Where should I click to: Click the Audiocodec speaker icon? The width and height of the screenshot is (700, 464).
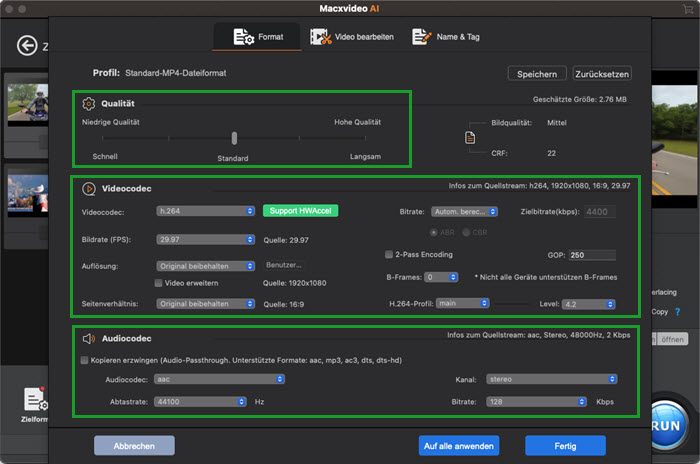click(89, 339)
